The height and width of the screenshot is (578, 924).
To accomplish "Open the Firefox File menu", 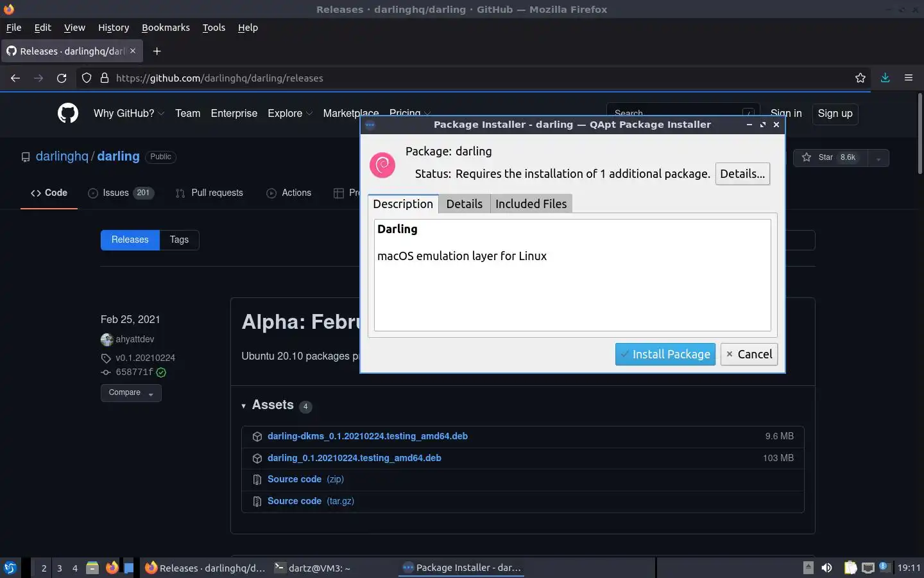I will click(x=13, y=28).
